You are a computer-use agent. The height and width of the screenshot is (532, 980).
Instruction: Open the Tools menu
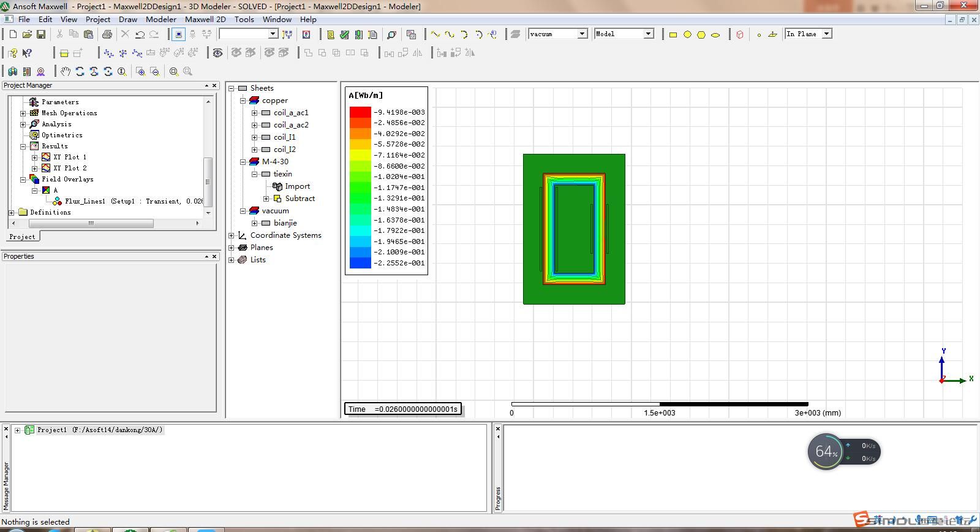coord(244,20)
